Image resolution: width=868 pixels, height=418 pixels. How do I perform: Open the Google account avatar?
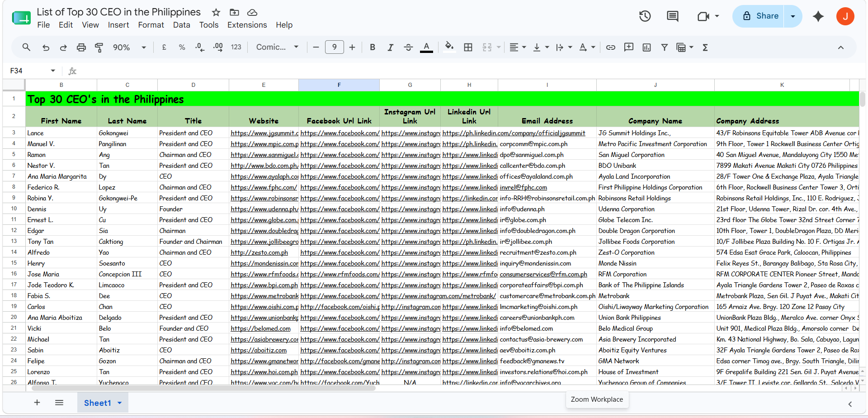point(845,16)
